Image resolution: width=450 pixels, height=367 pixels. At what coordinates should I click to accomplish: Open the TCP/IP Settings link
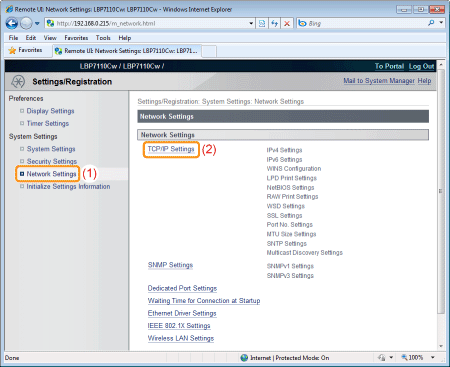171,149
